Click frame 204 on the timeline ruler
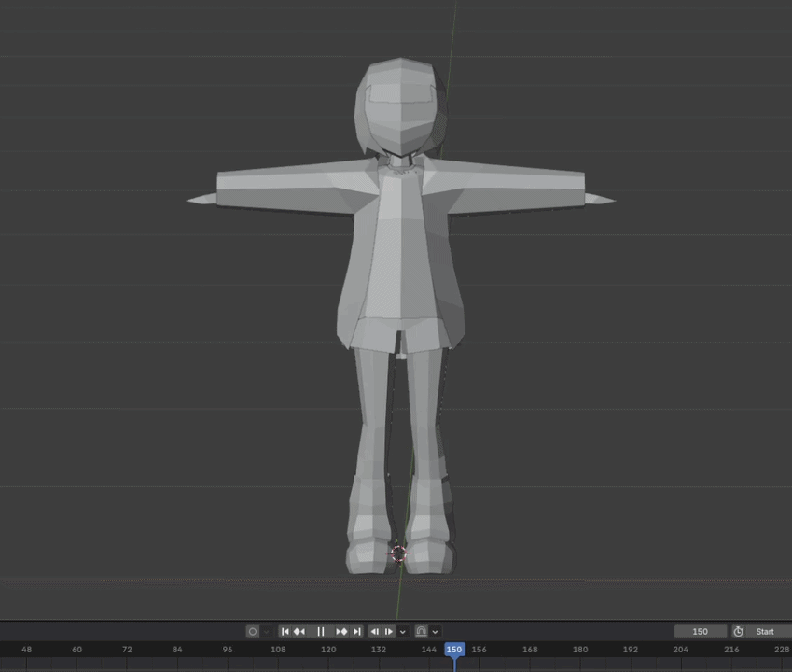Viewport: 792px width, 672px height. tap(680, 650)
